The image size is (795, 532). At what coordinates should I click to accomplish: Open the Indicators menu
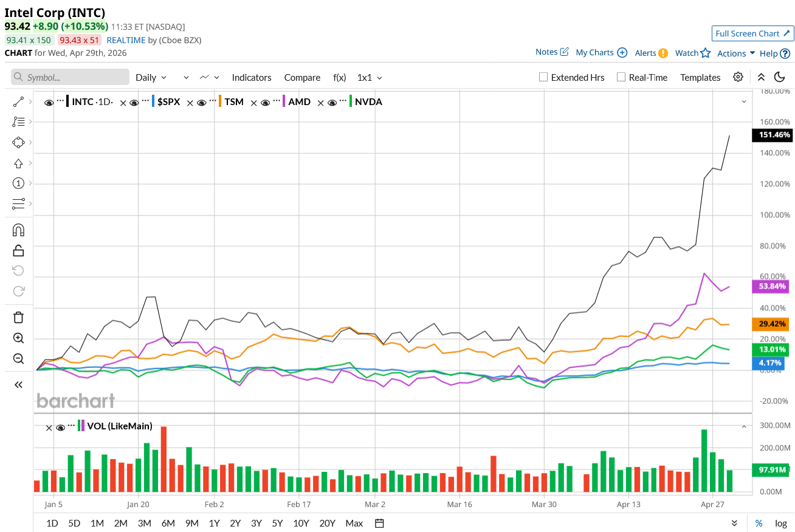click(x=252, y=77)
